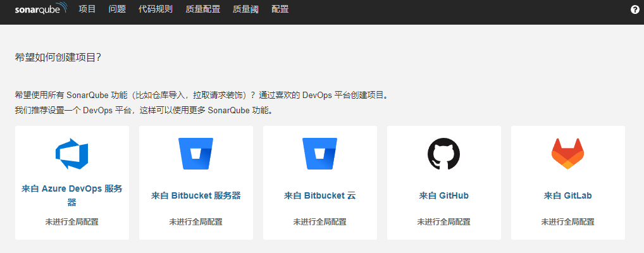Click 未进行全局配置 under Bitbucket 云 card
The height and width of the screenshot is (253, 644).
[x=320, y=222]
